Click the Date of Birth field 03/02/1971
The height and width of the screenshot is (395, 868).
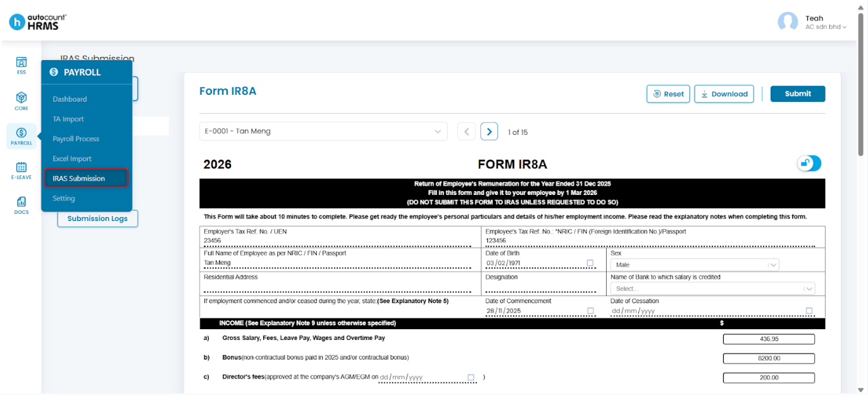coord(540,263)
